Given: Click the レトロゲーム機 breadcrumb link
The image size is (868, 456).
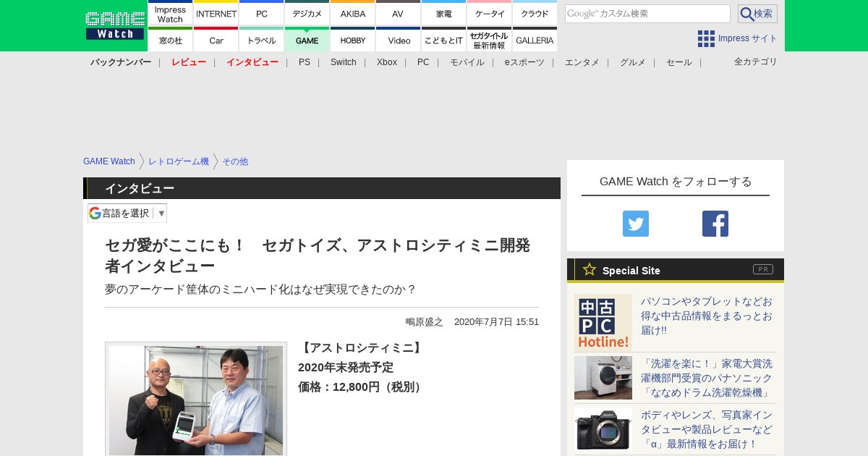Looking at the screenshot, I should click(x=179, y=161).
